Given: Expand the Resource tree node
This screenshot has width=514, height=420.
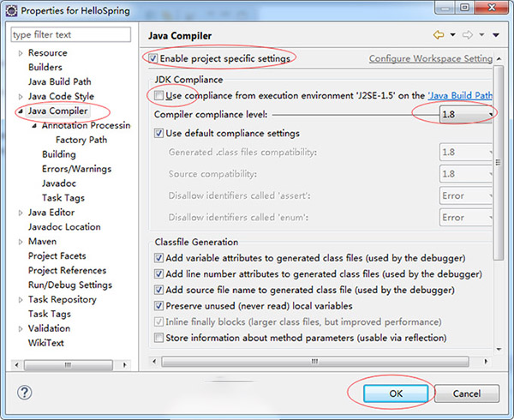Looking at the screenshot, I should coord(21,53).
